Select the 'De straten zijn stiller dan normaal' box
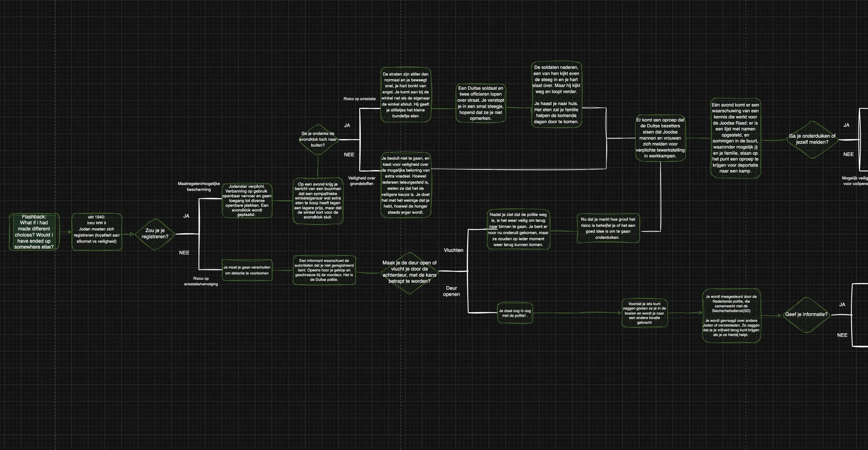This screenshot has height=450, width=868. 406,95
